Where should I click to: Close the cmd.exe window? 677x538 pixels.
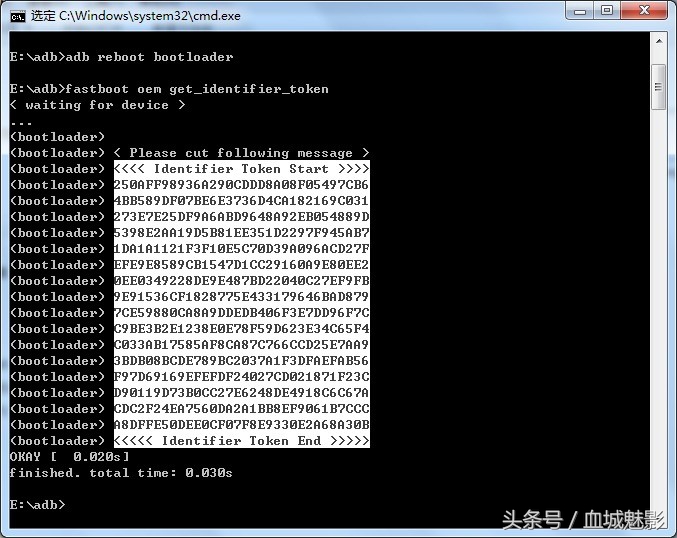pos(644,10)
